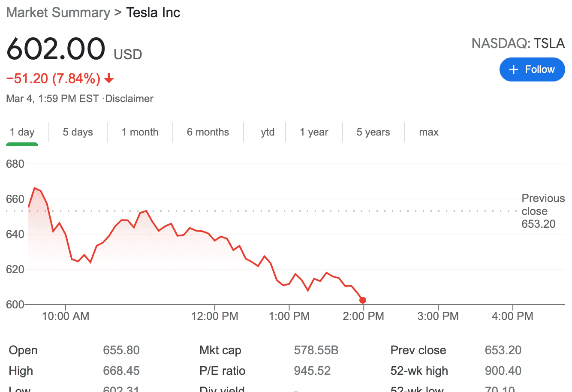Click the Previous close 653.20 annotation
This screenshot has height=392, width=572.
[x=543, y=211]
